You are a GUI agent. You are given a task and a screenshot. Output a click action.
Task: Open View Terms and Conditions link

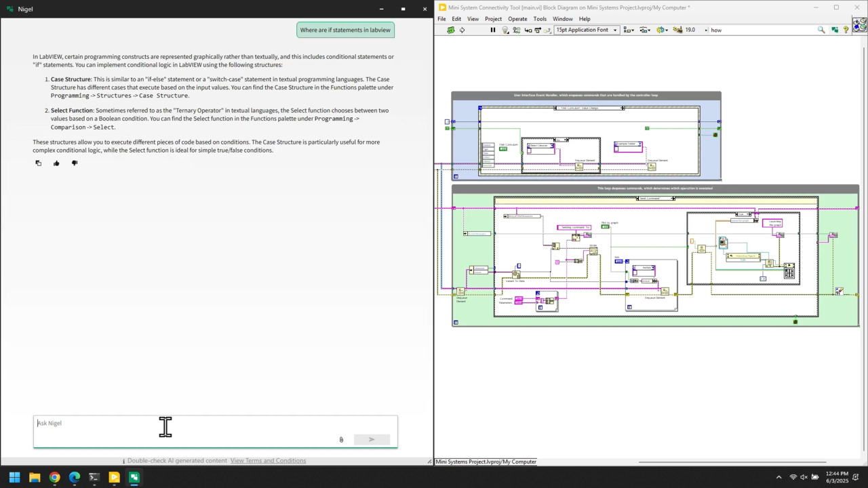click(x=268, y=461)
